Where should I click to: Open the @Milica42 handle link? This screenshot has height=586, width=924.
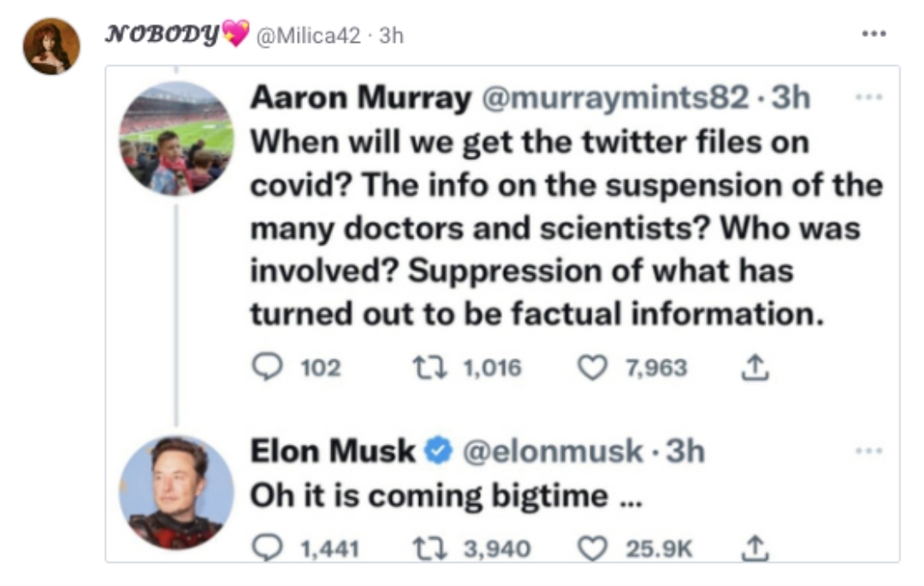click(x=304, y=35)
